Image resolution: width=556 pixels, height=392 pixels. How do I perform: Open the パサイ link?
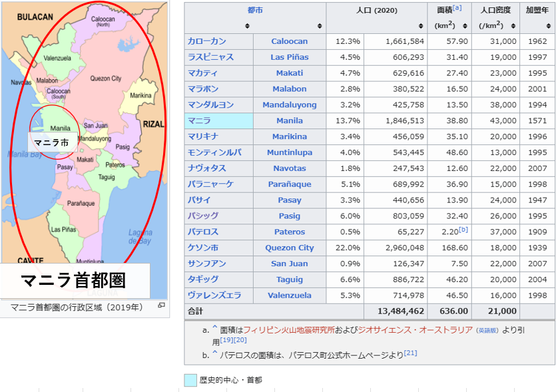[199, 200]
